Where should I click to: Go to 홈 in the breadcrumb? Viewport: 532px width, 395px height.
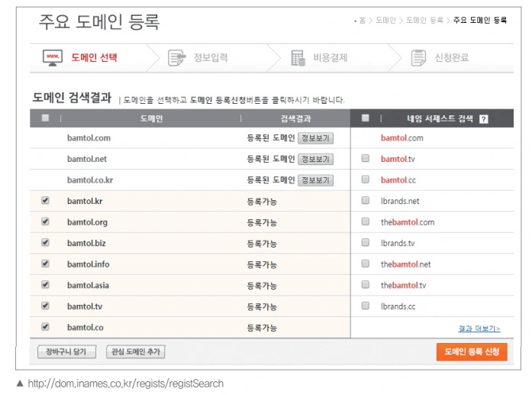click(363, 21)
